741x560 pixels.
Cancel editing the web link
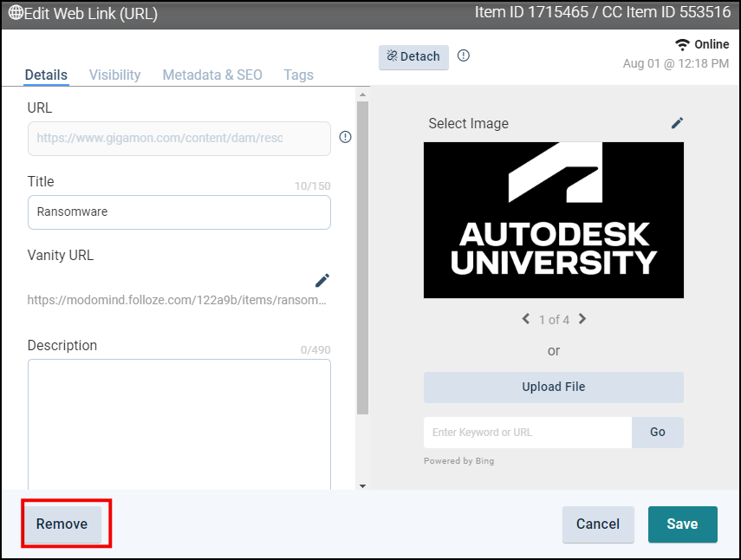[x=598, y=524]
